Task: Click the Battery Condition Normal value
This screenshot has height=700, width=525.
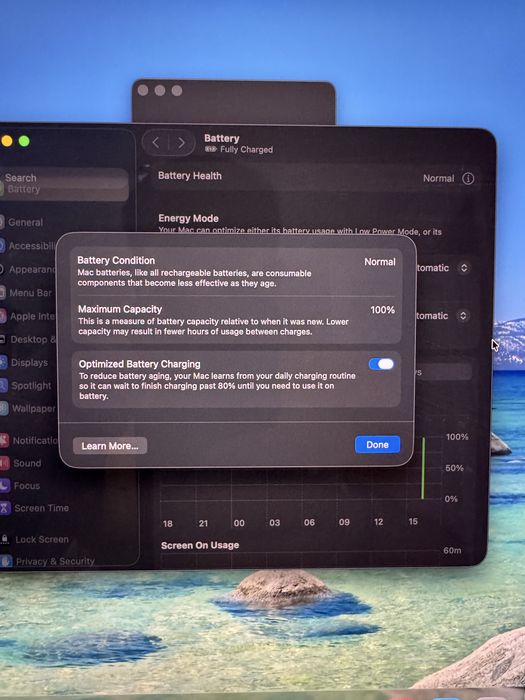Action: (x=379, y=262)
